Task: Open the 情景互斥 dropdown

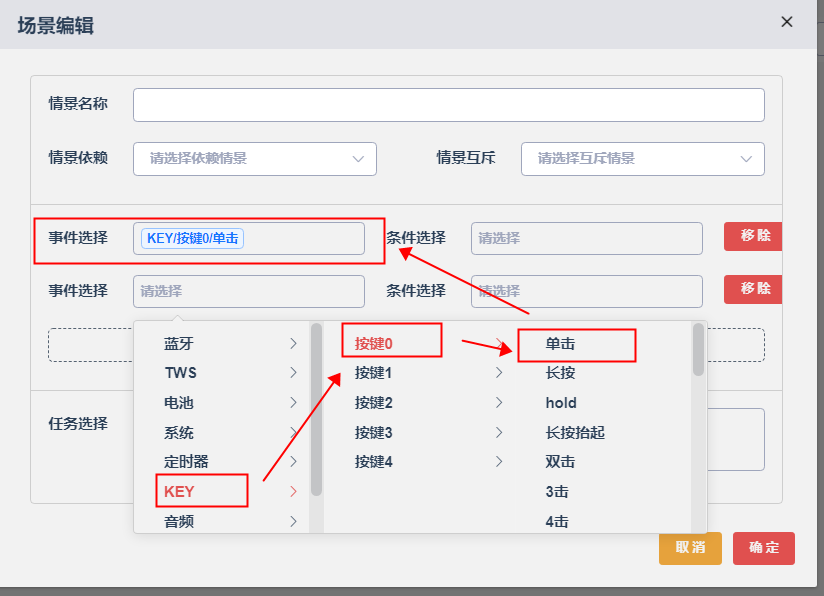Action: coord(643,159)
